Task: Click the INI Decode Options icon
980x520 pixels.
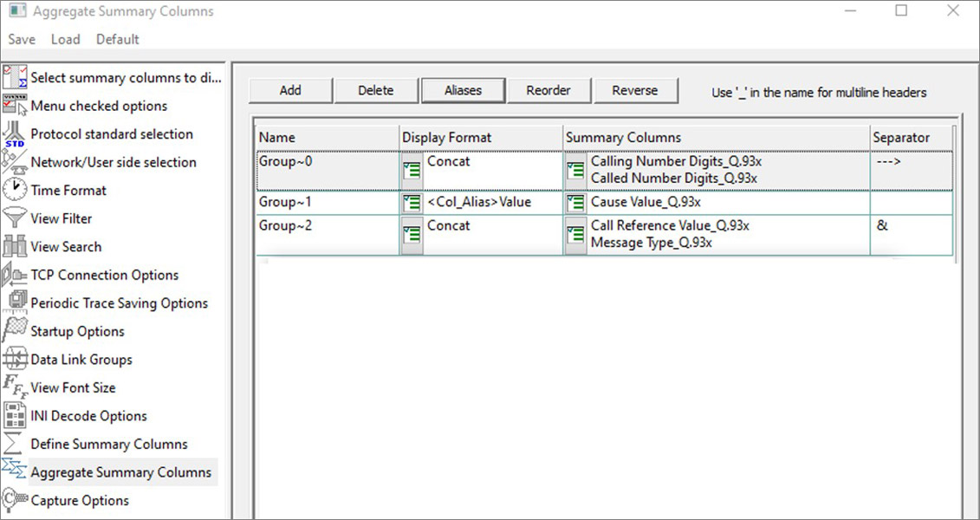Action: tap(15, 416)
